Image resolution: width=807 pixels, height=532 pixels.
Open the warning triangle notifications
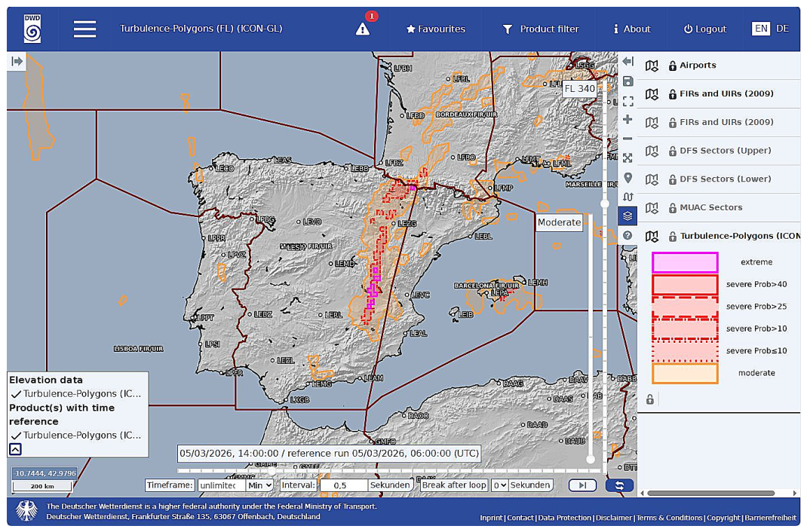coord(363,29)
